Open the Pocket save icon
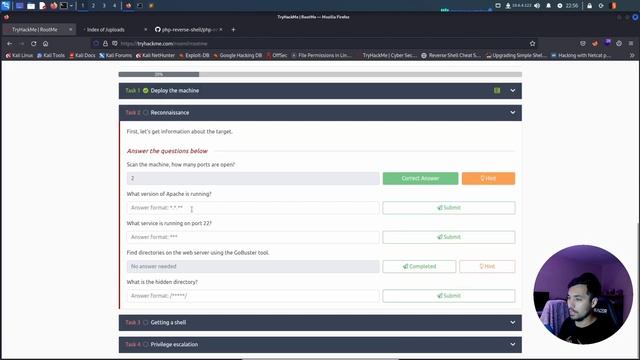640x360 pixels. 582,43
